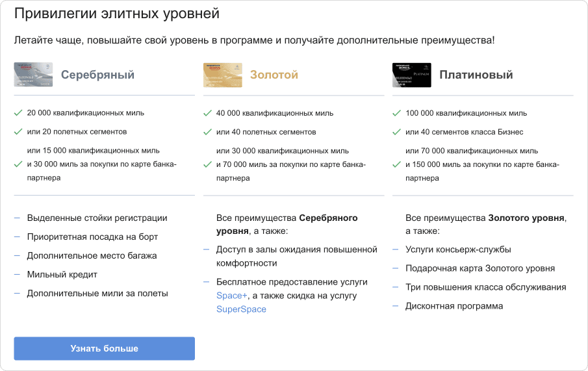This screenshot has width=588, height=371.
Task: Click the Silver level card image
Action: pyautogui.click(x=33, y=75)
